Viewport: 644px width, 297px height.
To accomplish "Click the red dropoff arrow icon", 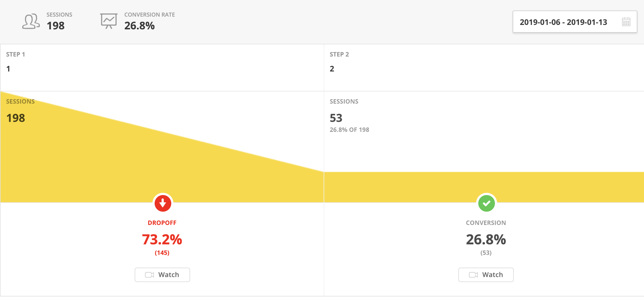I will click(x=163, y=203).
